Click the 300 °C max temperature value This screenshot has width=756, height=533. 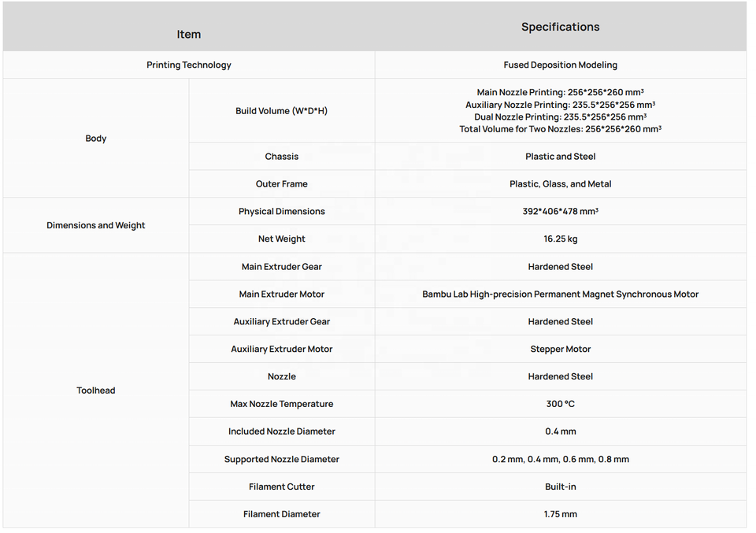point(560,405)
